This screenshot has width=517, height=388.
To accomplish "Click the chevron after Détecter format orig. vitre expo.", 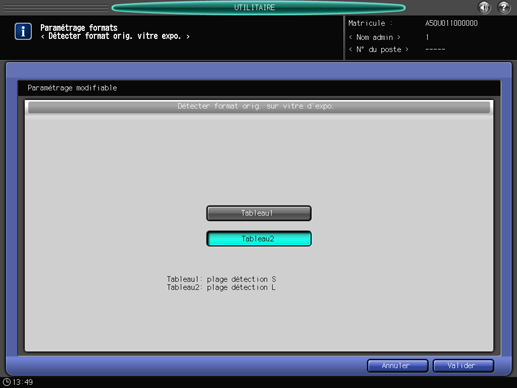I will [188, 36].
